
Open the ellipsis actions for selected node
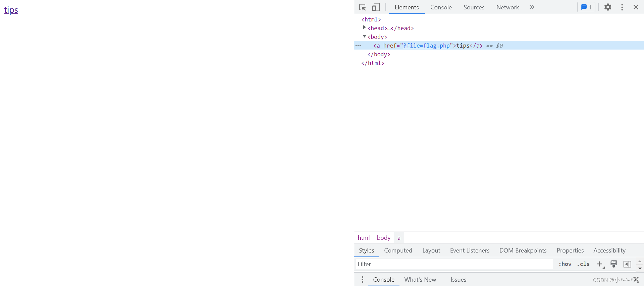click(358, 45)
